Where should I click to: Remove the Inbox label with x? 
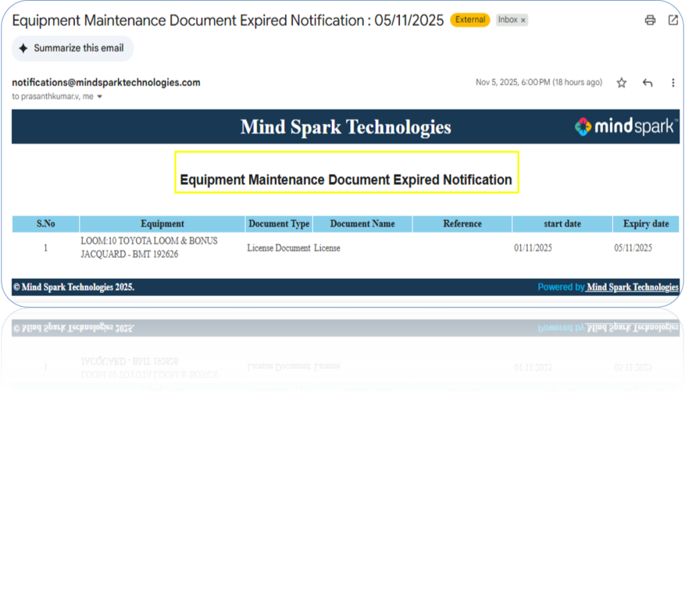(x=523, y=20)
